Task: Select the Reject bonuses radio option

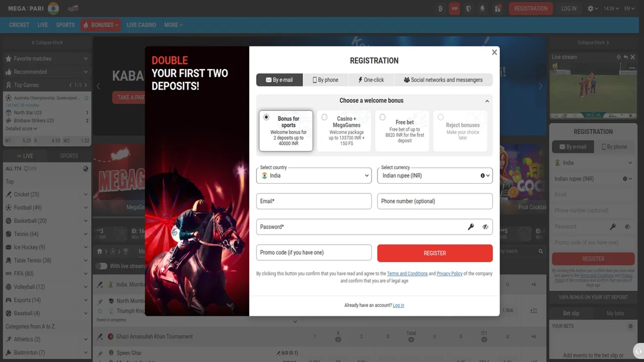Action: click(440, 117)
